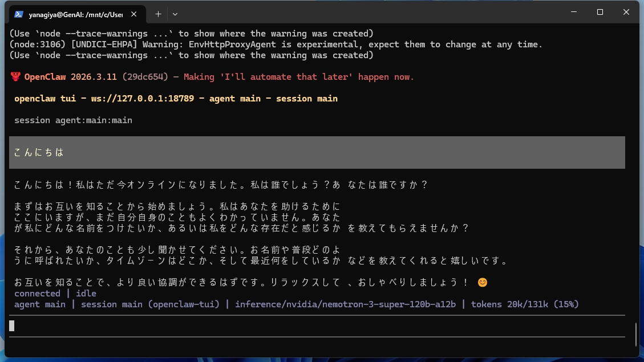The image size is (644, 362).
Task: Open the tab options dropdown chevron
Action: [x=175, y=14]
